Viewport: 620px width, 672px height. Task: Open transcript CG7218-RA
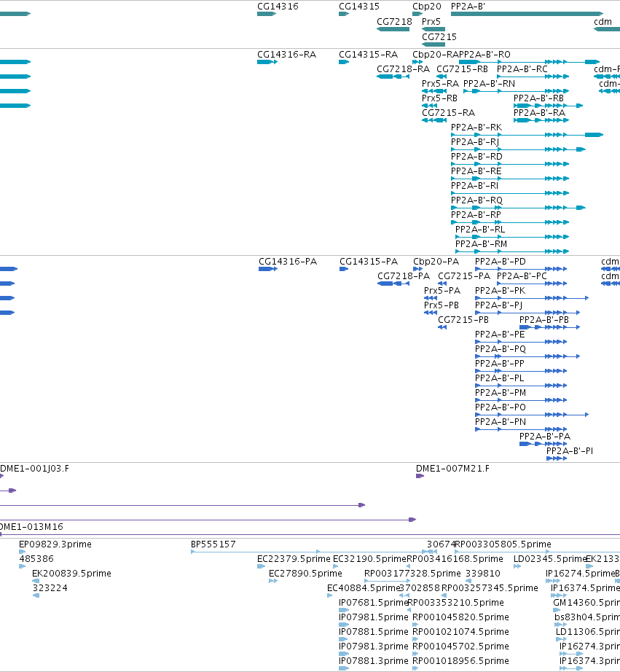point(403,69)
